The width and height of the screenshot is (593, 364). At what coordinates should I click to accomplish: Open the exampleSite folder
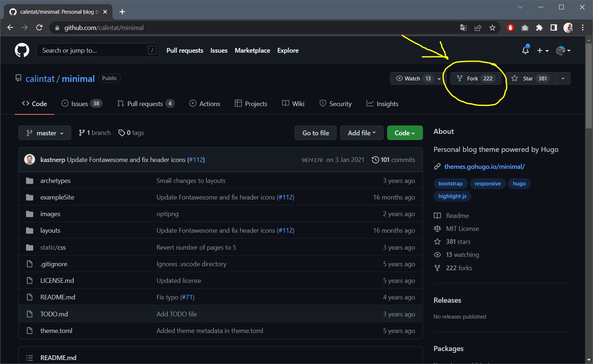pyautogui.click(x=57, y=197)
